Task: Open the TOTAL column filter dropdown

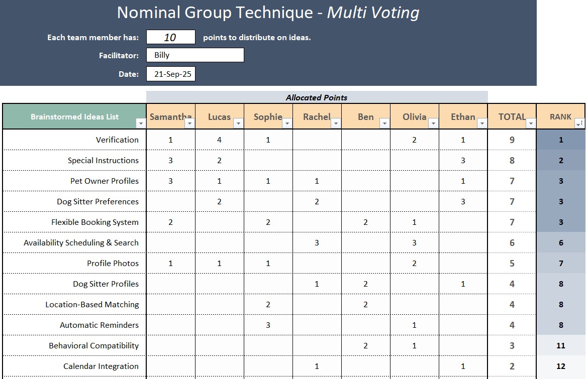Action: coord(531,123)
